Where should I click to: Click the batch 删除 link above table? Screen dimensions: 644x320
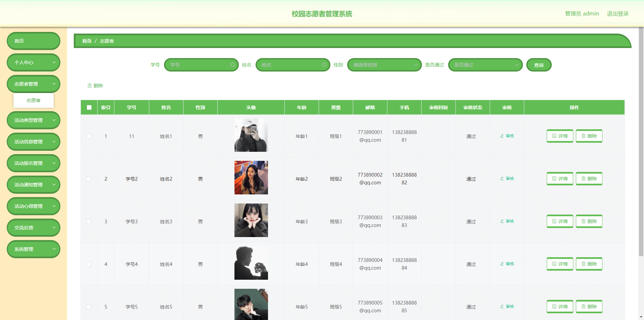(x=95, y=86)
